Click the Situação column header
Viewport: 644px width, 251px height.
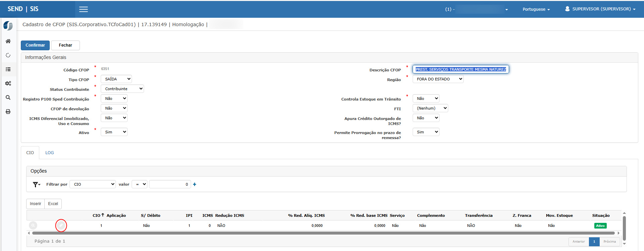pyautogui.click(x=601, y=215)
